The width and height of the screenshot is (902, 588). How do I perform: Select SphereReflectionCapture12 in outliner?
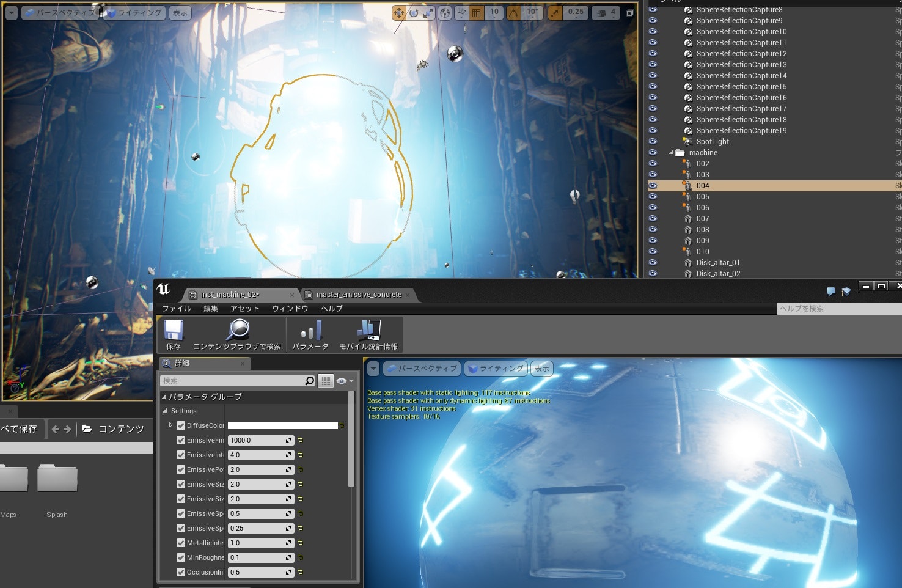[x=741, y=54]
